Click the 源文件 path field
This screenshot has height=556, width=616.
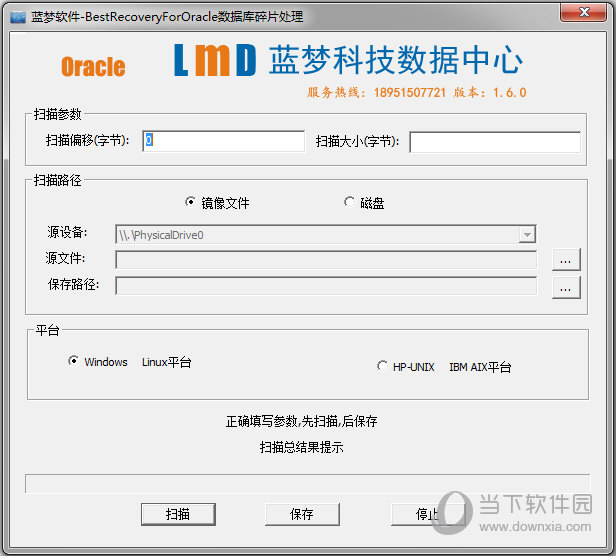(x=326, y=260)
